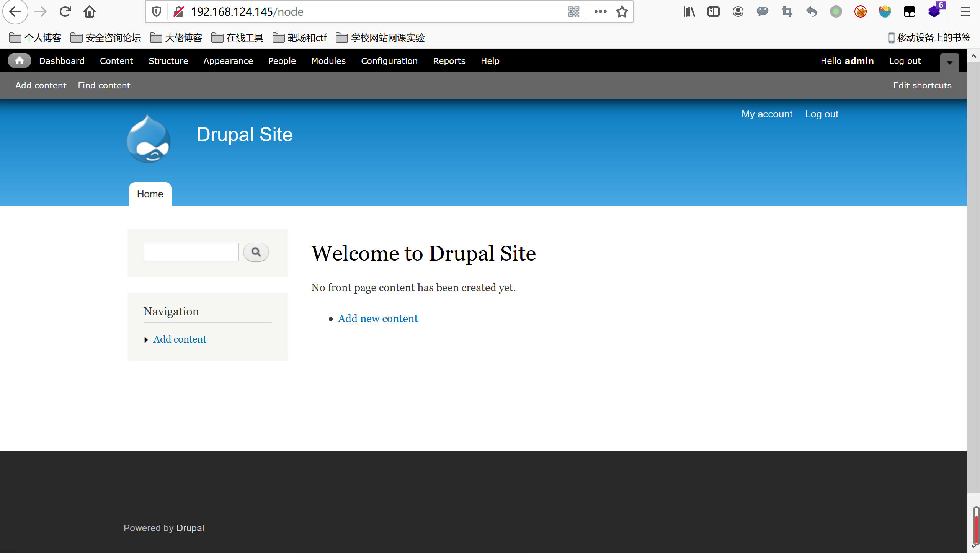Click the screenshot crop tool icon

(787, 12)
